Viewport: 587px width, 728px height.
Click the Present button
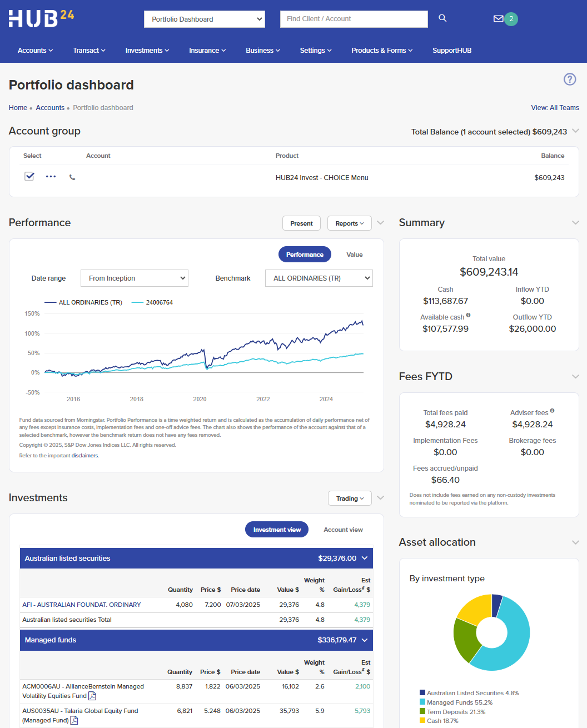click(x=301, y=223)
